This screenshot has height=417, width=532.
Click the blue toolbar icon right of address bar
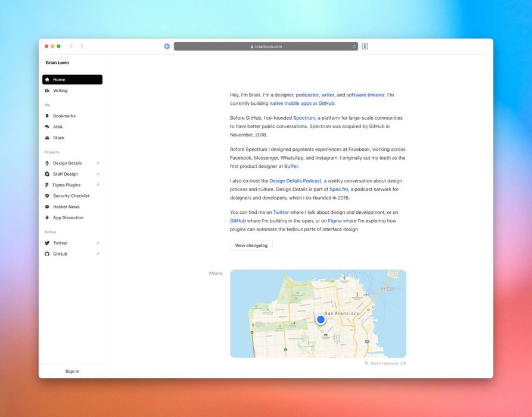[x=365, y=46]
